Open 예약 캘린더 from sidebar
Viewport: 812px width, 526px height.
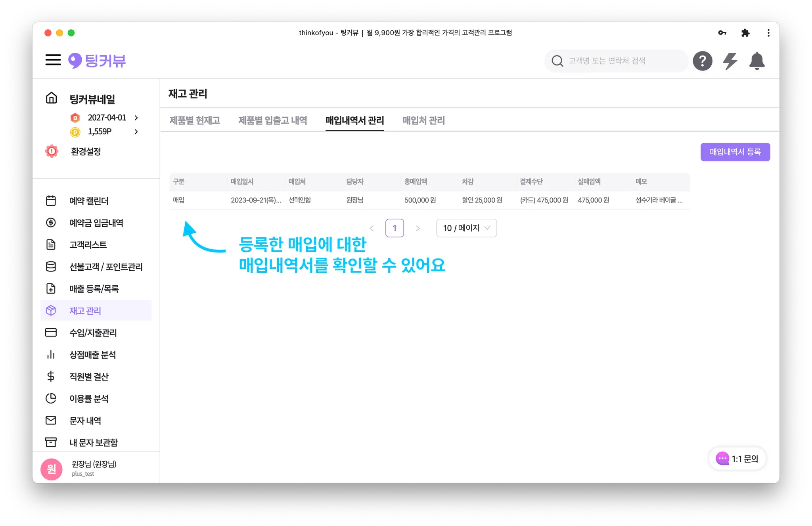tap(89, 201)
